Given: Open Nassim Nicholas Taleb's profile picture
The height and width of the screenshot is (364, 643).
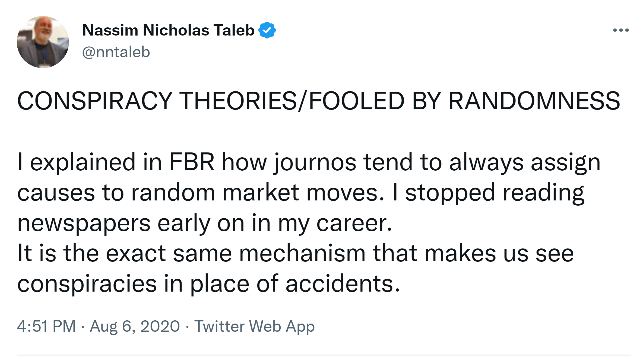Looking at the screenshot, I should (43, 42).
